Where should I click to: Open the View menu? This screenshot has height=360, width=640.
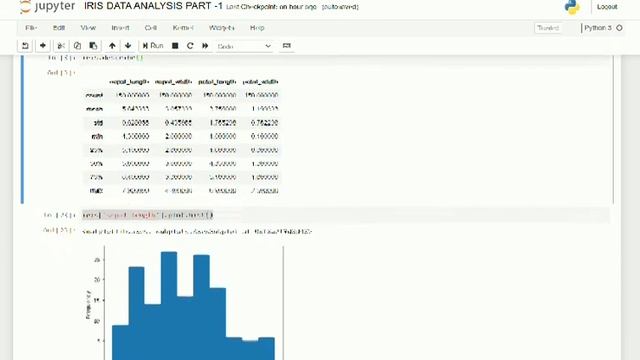(88, 28)
